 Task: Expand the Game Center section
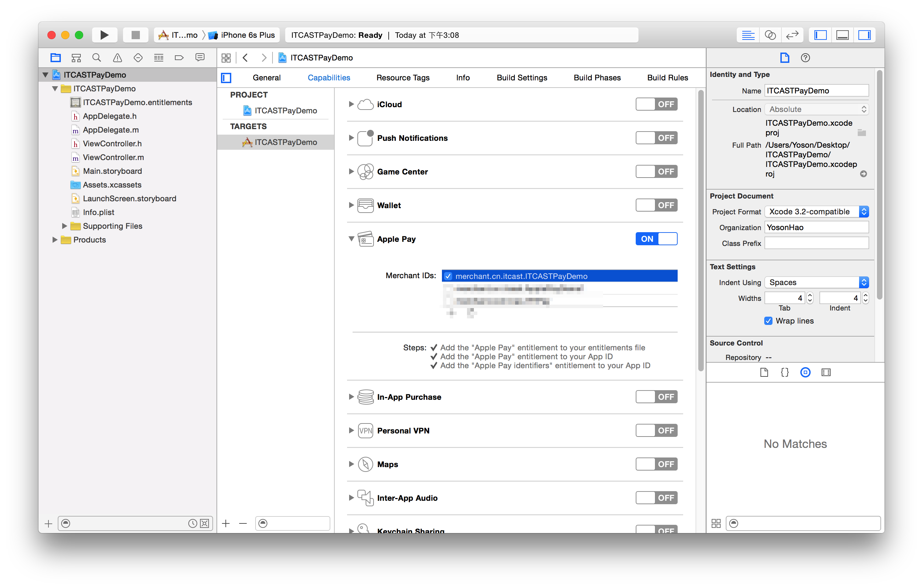tap(351, 172)
